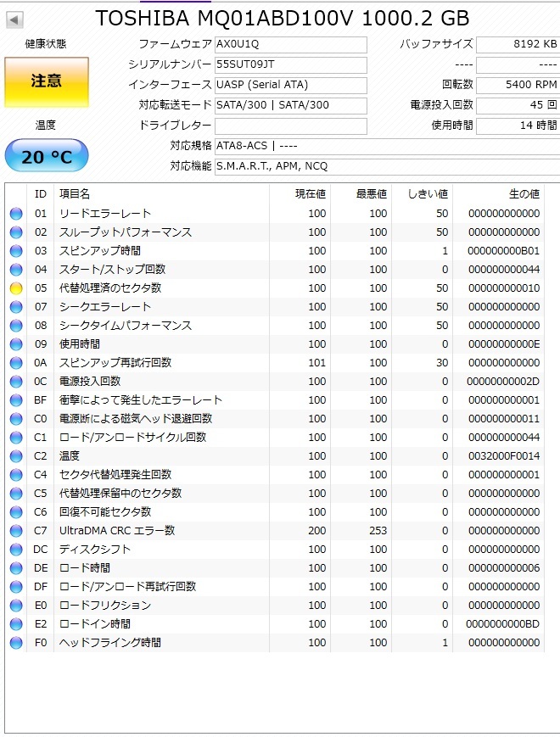Select the スピンアップ再試行回数 attribute name
The height and width of the screenshot is (737, 560).
pyautogui.click(x=115, y=363)
